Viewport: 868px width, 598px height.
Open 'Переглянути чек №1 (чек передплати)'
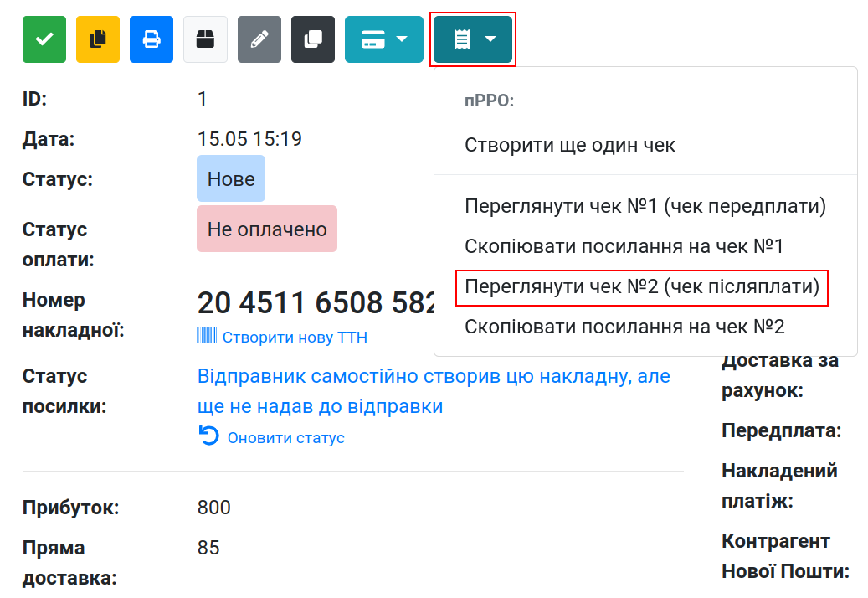coord(645,206)
